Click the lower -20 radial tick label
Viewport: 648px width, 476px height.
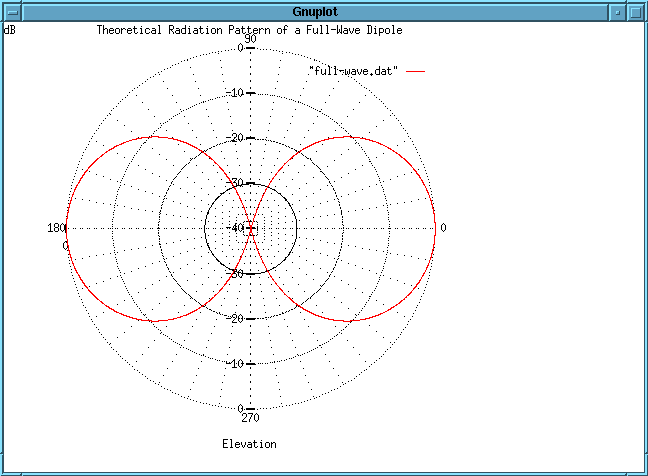click(236, 318)
